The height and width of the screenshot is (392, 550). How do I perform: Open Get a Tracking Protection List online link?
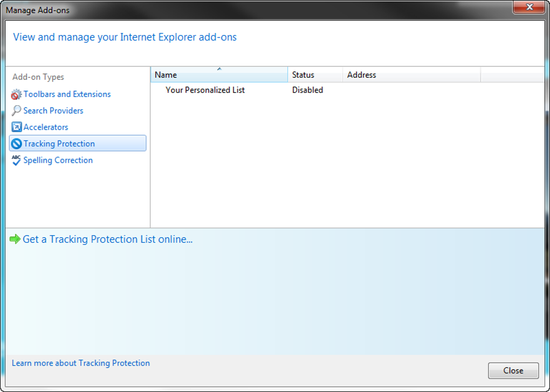(108, 239)
